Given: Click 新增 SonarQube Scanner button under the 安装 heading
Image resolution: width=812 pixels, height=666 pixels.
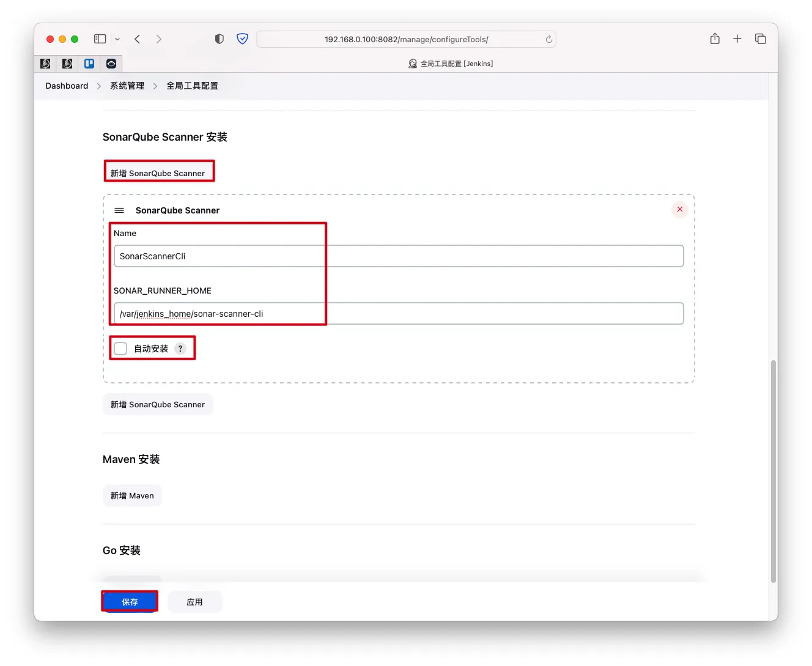Looking at the screenshot, I should tap(158, 173).
